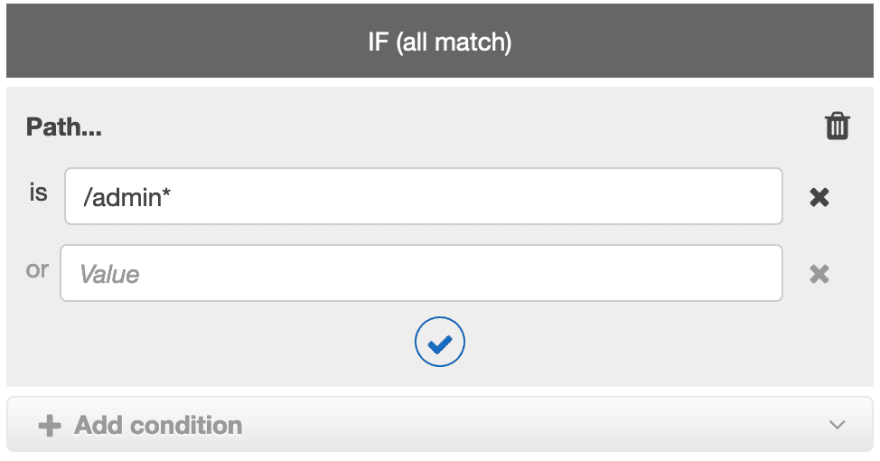This screenshot has height=461, width=880.
Task: Place cursor after the /admin* text
Action: click(172, 197)
